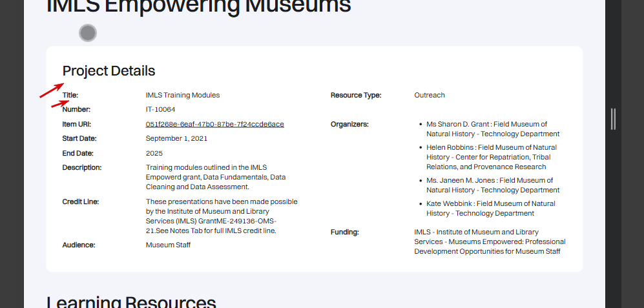The height and width of the screenshot is (308, 644).
Task: Click the number value 'IT-10064'
Action: (161, 110)
